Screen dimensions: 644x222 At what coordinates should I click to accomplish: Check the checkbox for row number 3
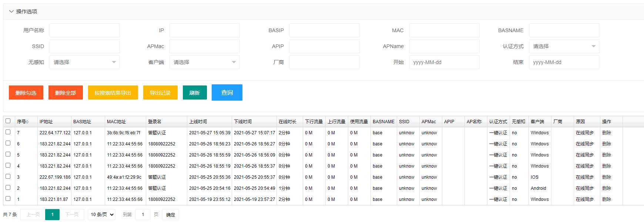click(x=8, y=176)
